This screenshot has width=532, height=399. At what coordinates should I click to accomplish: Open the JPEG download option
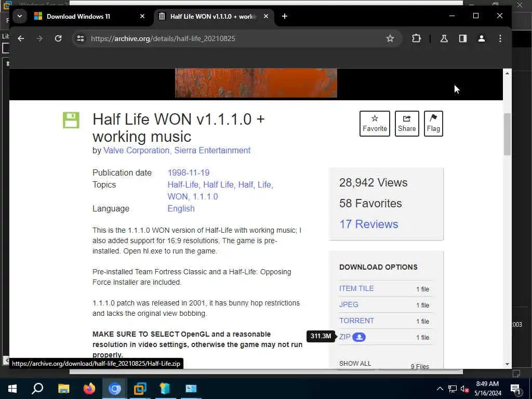click(x=349, y=304)
